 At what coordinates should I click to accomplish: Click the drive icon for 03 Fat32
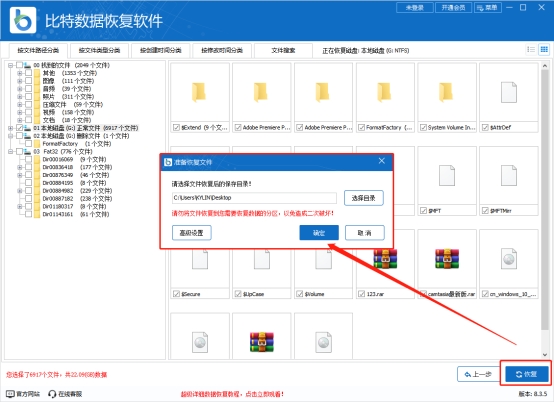28,152
